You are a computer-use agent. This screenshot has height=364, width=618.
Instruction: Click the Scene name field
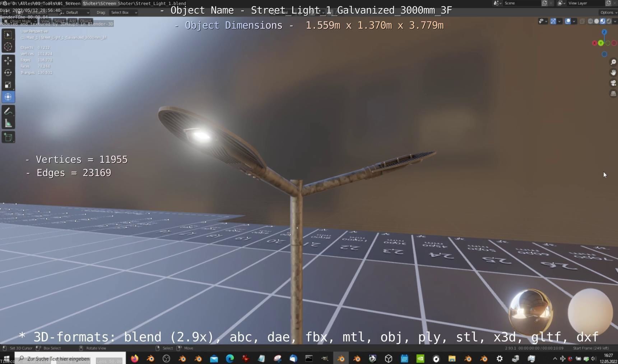coord(521,3)
